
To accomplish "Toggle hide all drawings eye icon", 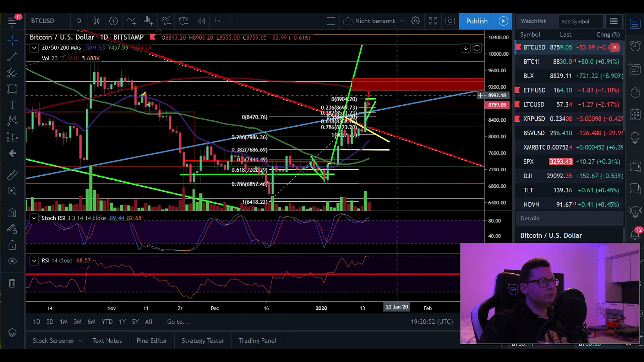I will (12, 261).
